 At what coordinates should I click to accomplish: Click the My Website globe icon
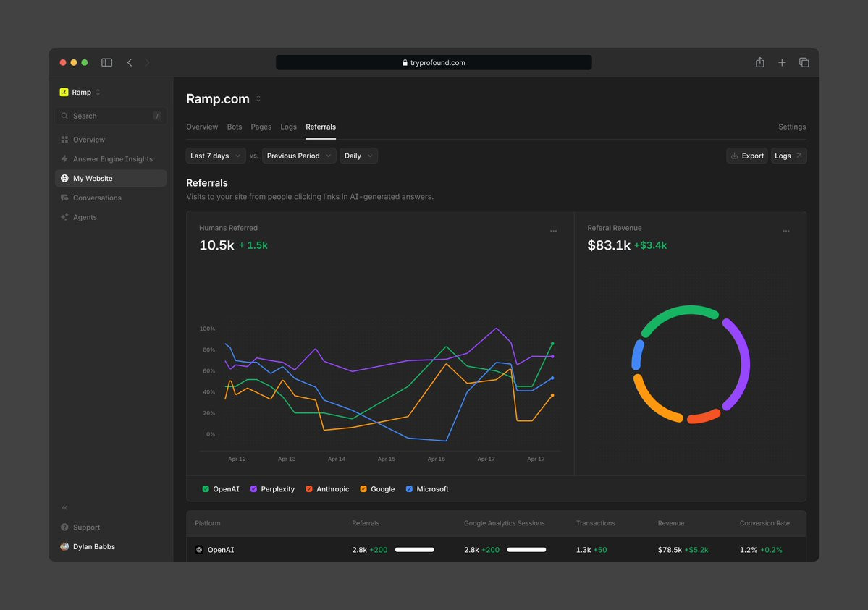tap(64, 178)
